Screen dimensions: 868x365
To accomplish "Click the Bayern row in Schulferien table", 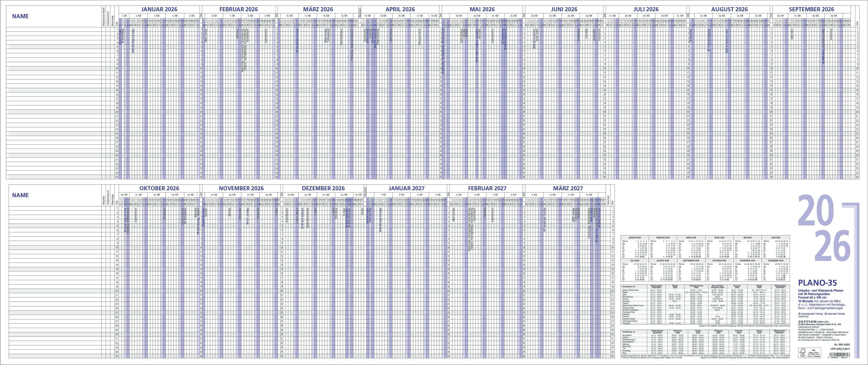I will (625, 292).
